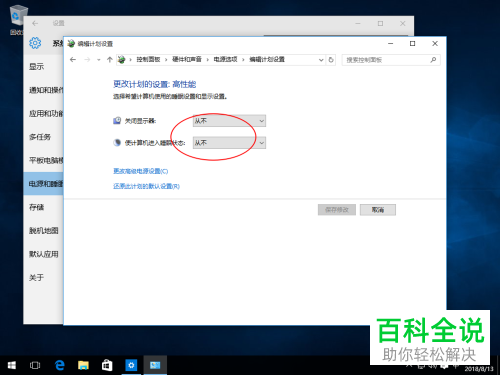Minimize the 编辑计划设置 window
Screen dimensions: 500x375
(x=391, y=44)
